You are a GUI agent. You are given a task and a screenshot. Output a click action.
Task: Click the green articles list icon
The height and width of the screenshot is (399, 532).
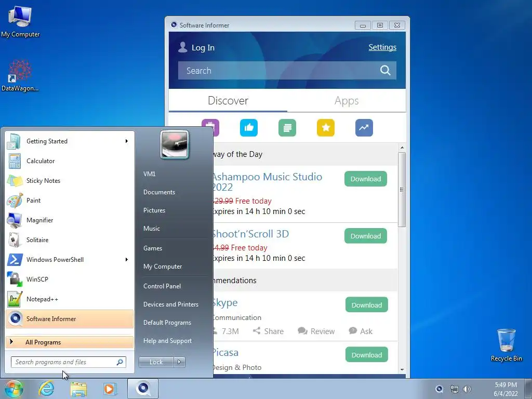[x=287, y=128]
